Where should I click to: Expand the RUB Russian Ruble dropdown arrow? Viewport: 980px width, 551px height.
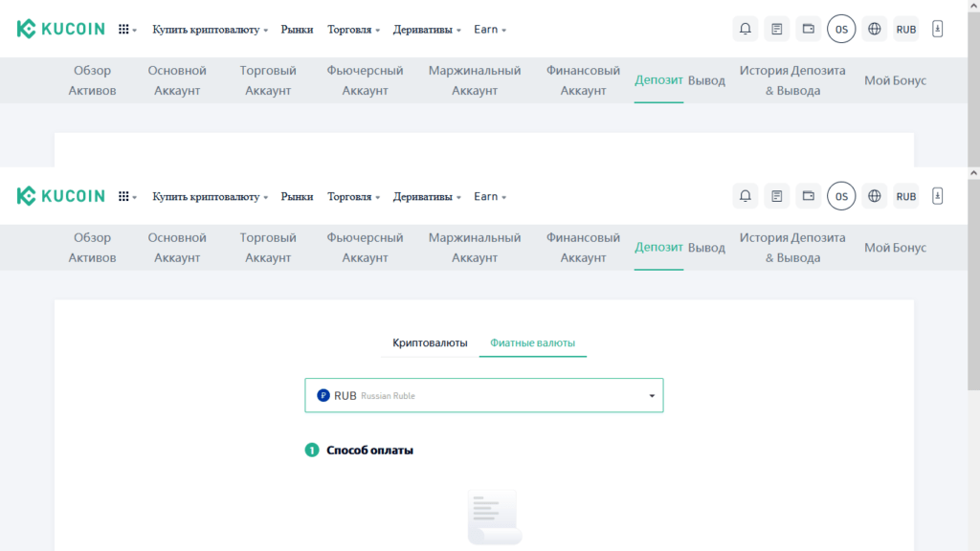(x=652, y=395)
